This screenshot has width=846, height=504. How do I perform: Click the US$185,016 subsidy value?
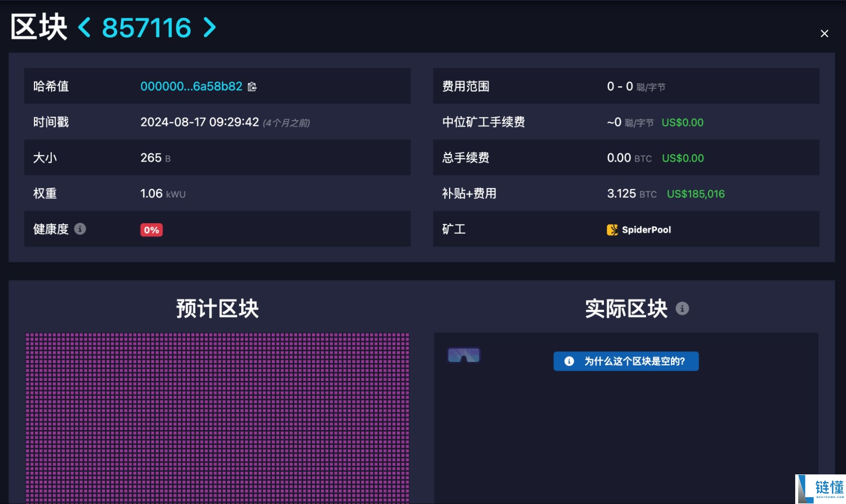695,194
